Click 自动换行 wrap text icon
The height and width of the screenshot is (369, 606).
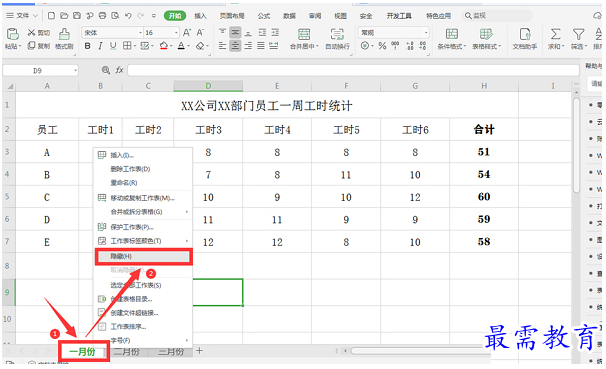337,39
